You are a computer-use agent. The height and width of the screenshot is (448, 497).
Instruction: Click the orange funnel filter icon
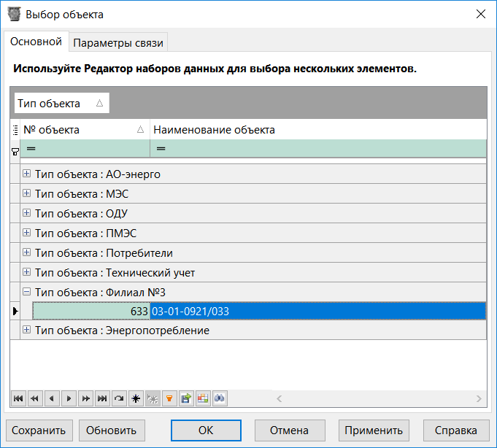click(169, 398)
